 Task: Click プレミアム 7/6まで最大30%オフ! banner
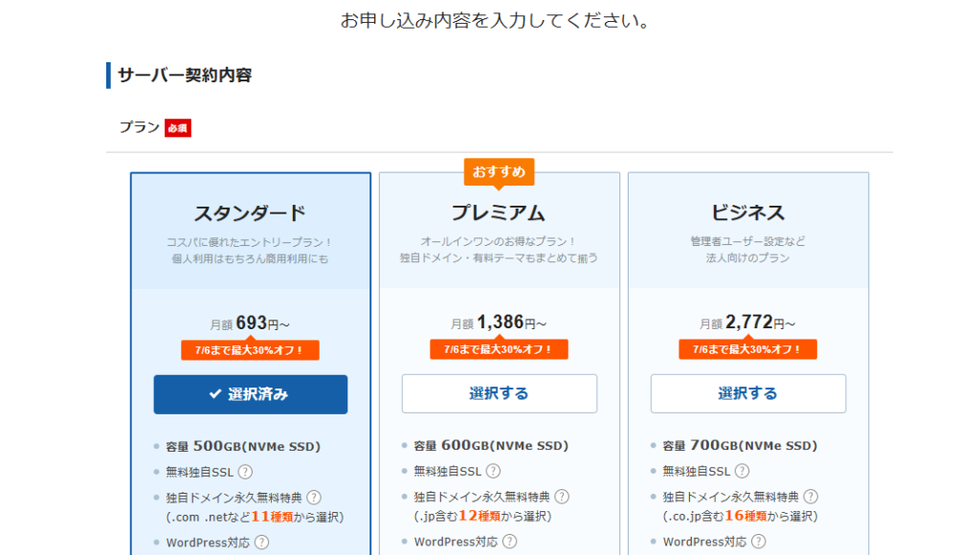(x=499, y=349)
